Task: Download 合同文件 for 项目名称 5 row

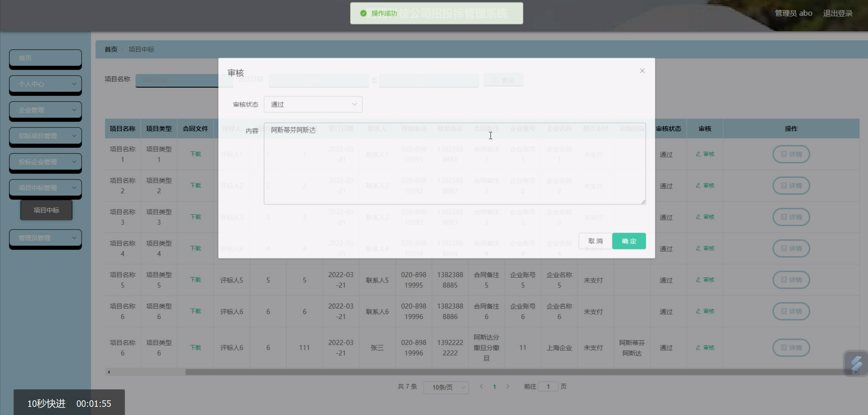Action: [x=196, y=280]
